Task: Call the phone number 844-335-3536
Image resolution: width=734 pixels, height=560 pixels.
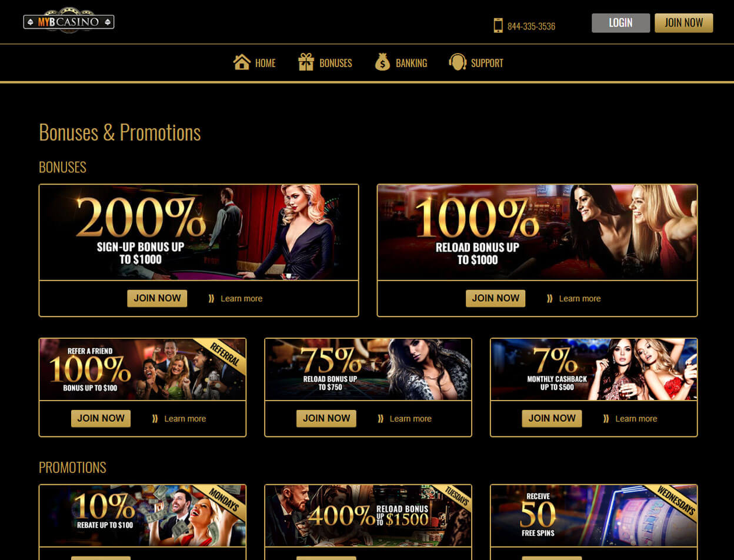Action: tap(531, 26)
